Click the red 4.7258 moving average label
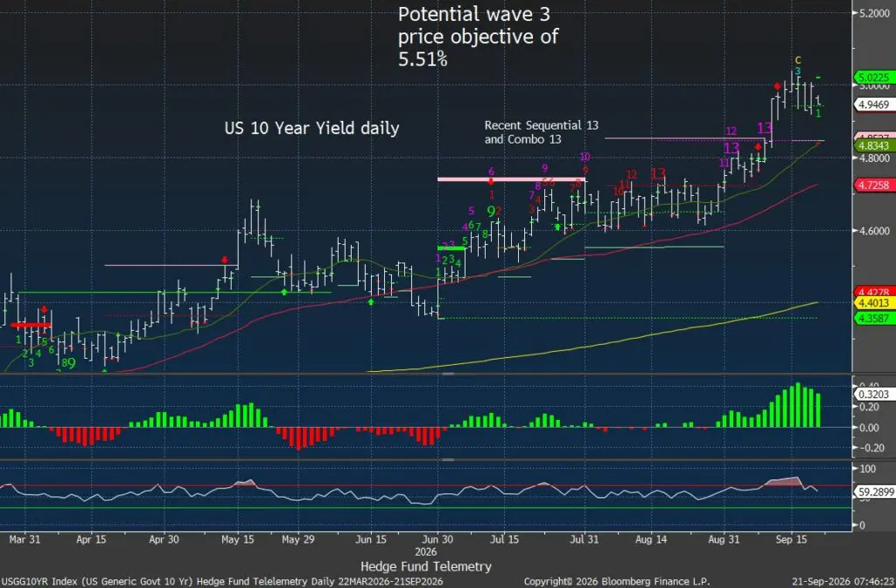Screen dimensions: 896x588 coord(874,185)
